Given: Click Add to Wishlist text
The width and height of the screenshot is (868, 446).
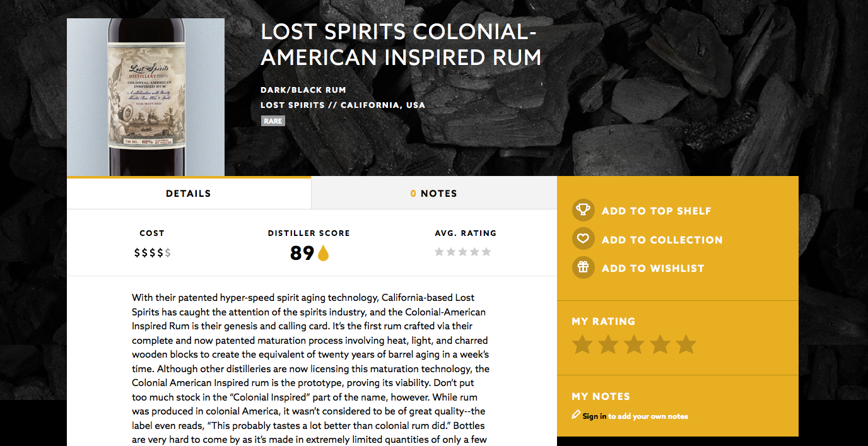Looking at the screenshot, I should (652, 268).
